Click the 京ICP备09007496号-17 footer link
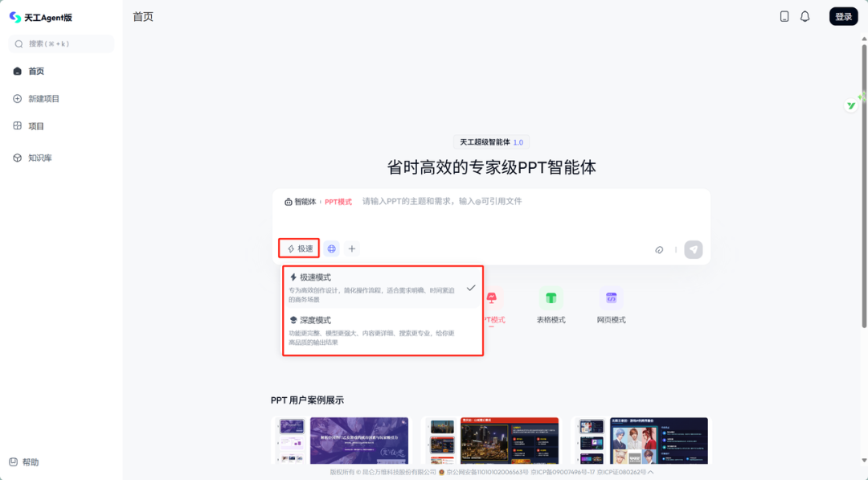 tap(563, 472)
